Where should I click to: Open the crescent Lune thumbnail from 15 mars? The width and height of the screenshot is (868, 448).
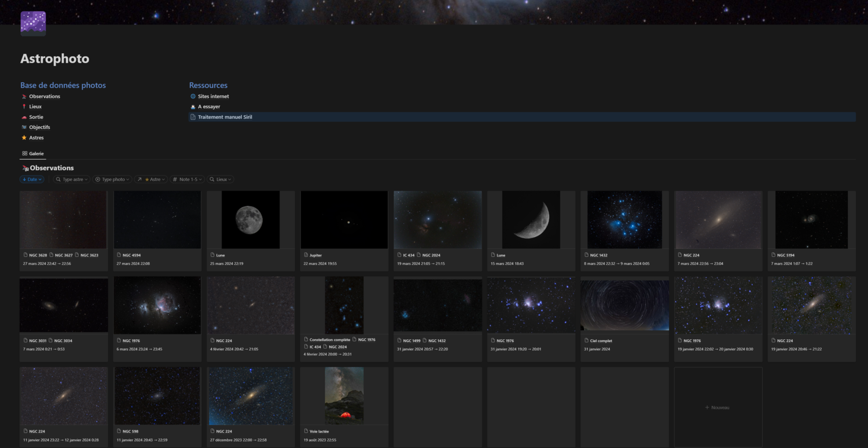click(531, 220)
